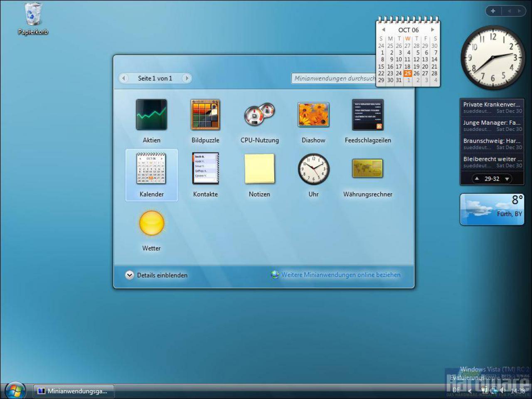Click the Minianwendungen durchsuchen search field
The image size is (532, 399).
tap(334, 78)
